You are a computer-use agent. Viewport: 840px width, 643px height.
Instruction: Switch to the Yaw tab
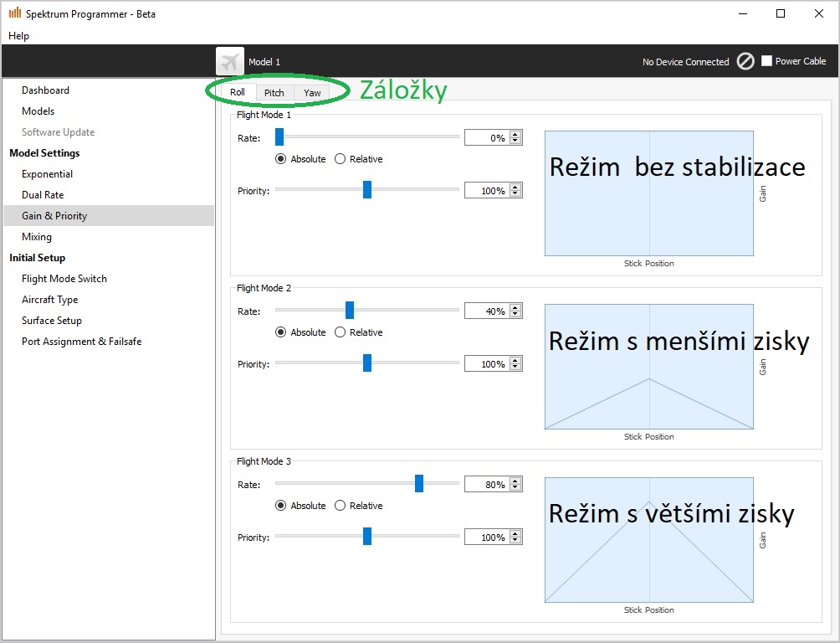point(312,93)
